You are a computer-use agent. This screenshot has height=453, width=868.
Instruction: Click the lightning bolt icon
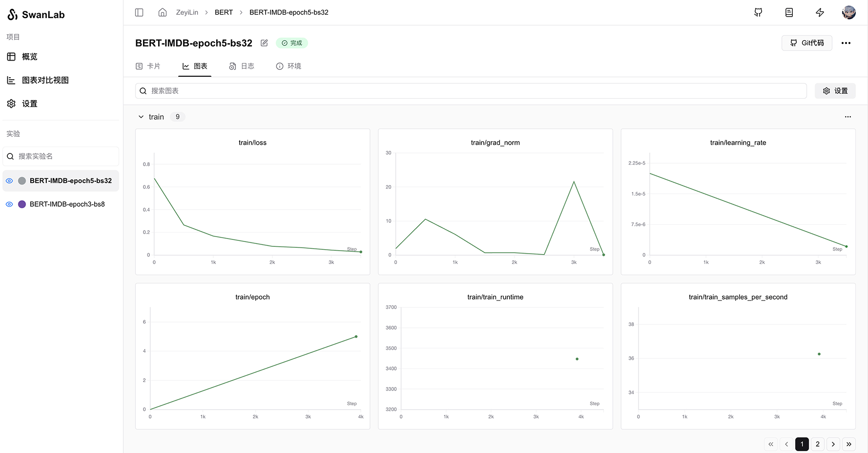[x=820, y=13]
